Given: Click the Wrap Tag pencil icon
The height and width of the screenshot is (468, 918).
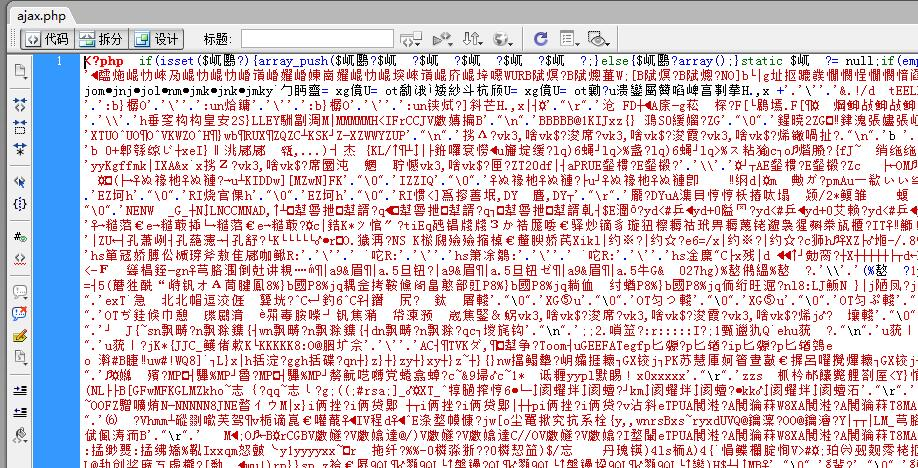Looking at the screenshot, I should pyautogui.click(x=20, y=336).
